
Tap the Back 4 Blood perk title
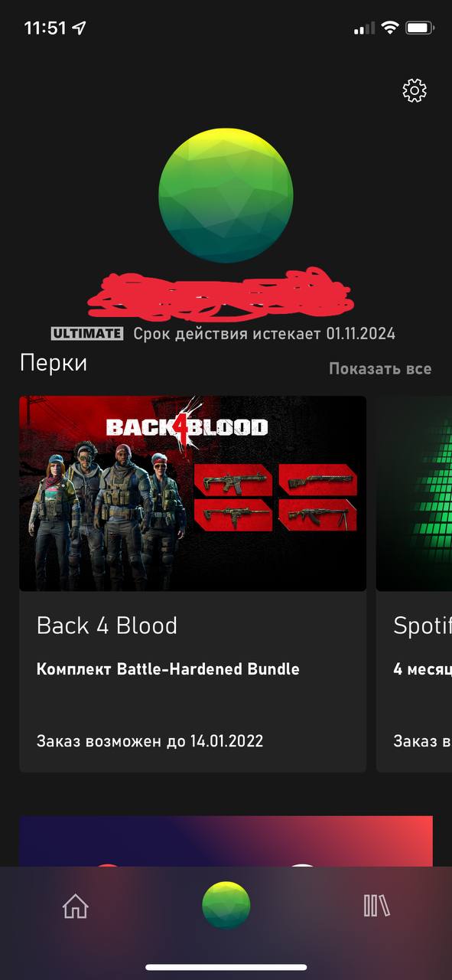click(107, 626)
